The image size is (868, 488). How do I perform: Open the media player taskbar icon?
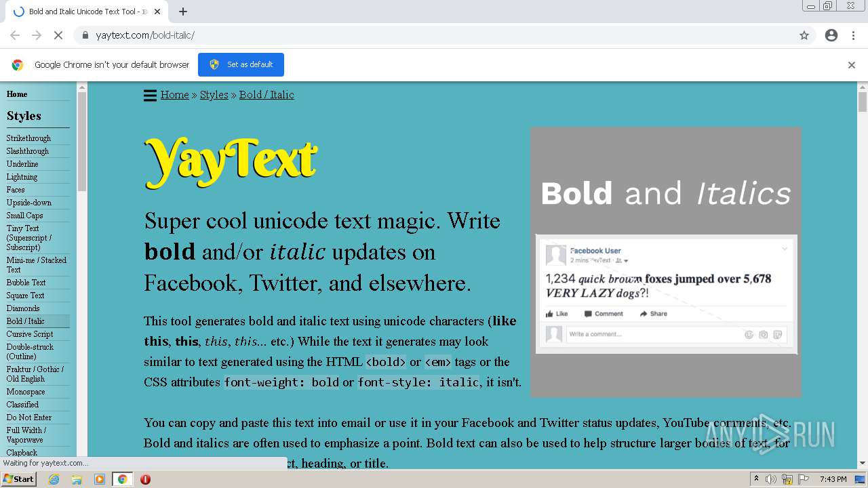click(100, 479)
